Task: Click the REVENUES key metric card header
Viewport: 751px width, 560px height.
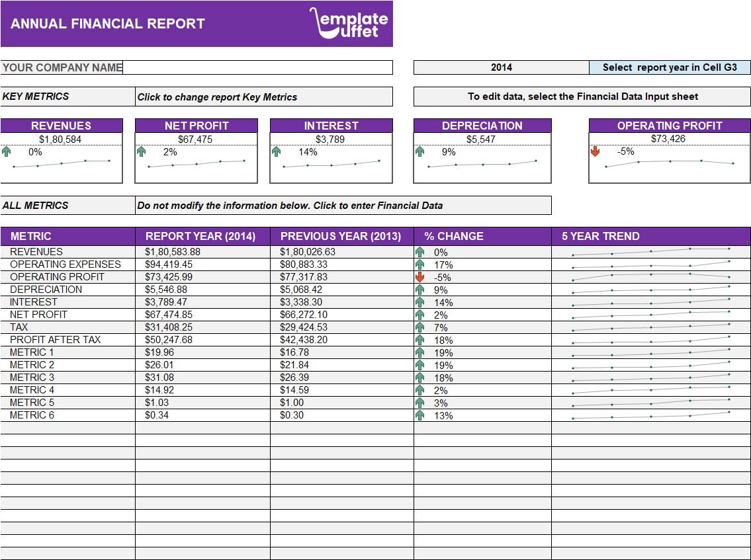Action: coord(62,126)
